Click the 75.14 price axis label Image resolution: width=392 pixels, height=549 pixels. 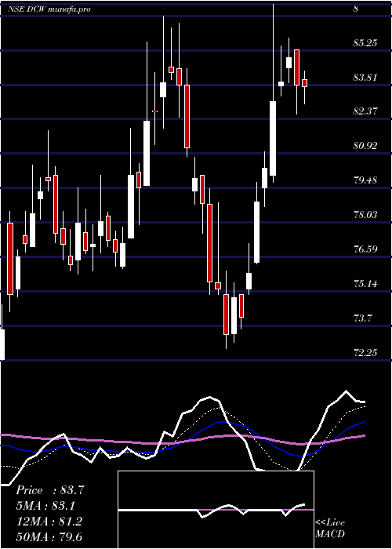tap(365, 284)
